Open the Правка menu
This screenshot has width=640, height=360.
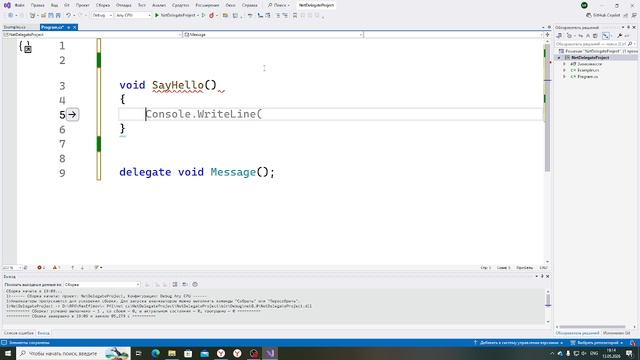pos(38,5)
